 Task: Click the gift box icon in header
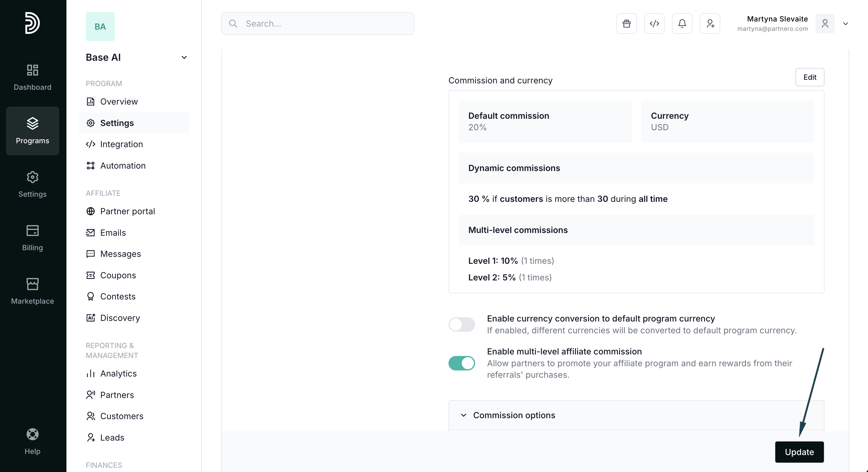pyautogui.click(x=626, y=24)
